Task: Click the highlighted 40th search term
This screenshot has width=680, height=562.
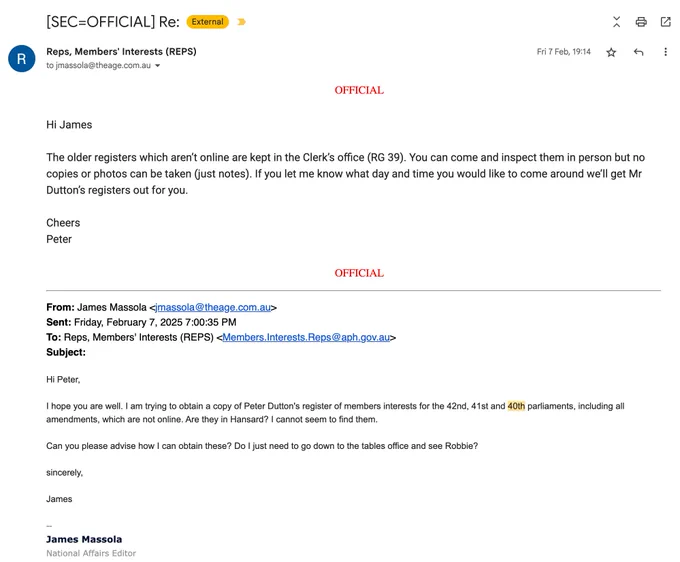Action: 516,406
